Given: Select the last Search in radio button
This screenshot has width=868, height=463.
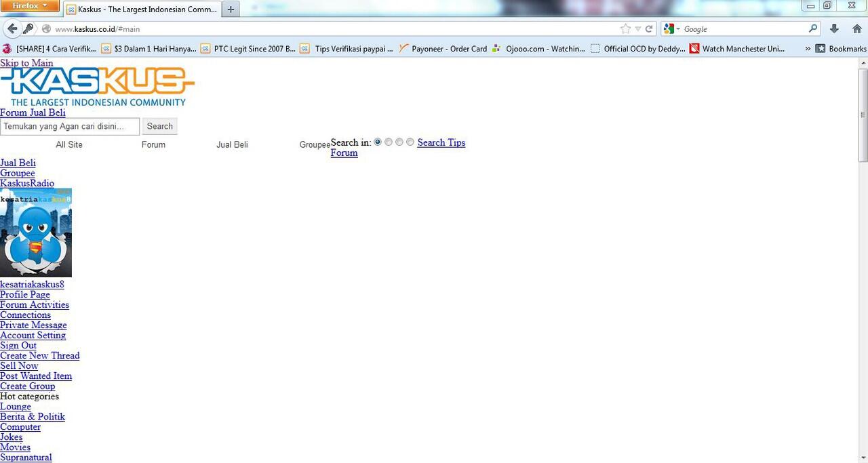Looking at the screenshot, I should [x=410, y=142].
